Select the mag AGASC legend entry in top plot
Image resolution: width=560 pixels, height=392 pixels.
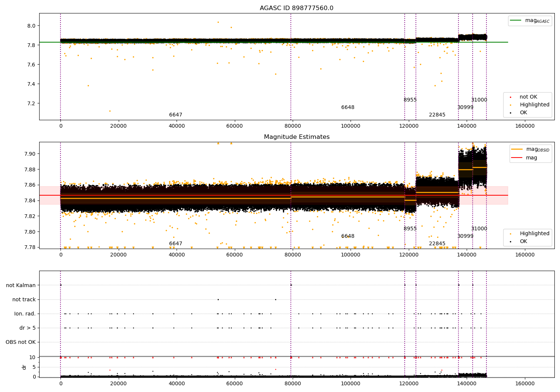tap(530, 21)
